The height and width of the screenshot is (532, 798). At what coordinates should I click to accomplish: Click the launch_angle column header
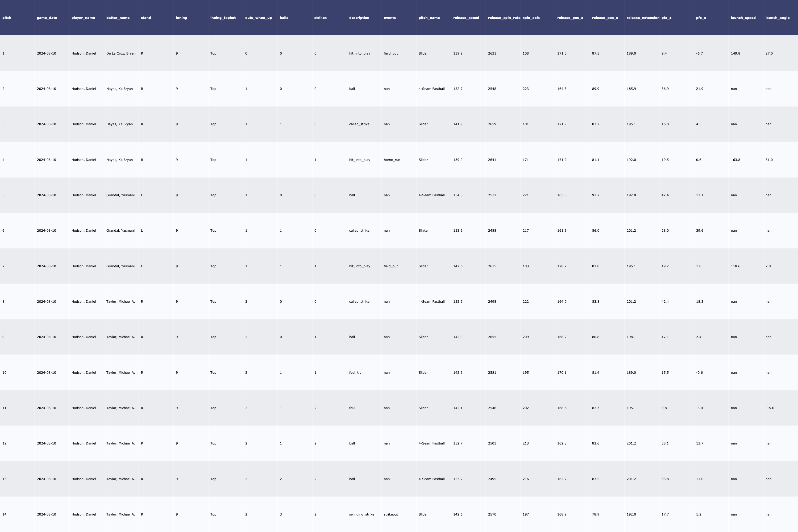tap(777, 18)
